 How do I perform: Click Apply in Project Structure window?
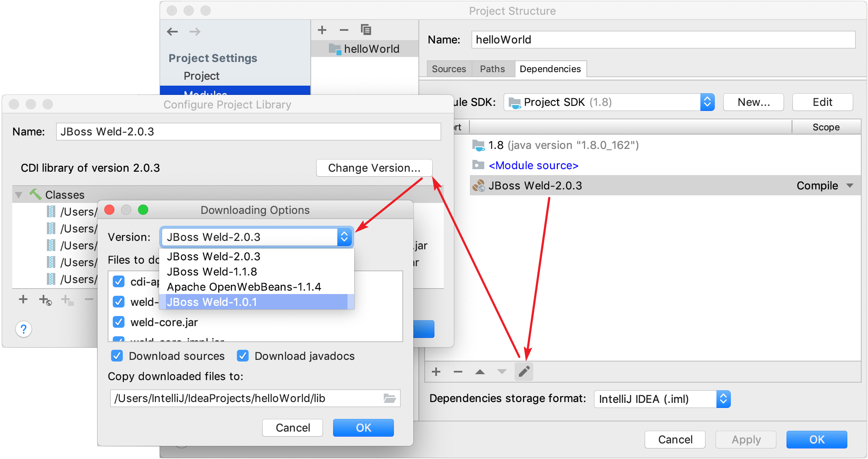(746, 440)
